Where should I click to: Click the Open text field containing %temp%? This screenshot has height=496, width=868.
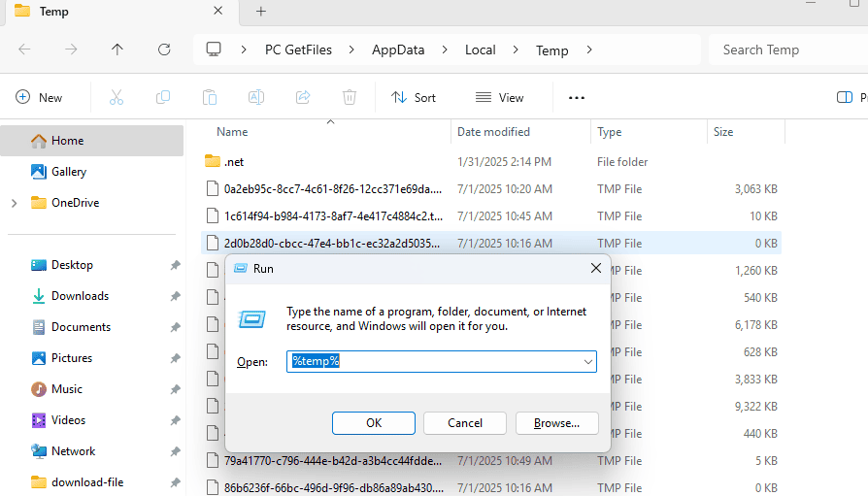[441, 361]
